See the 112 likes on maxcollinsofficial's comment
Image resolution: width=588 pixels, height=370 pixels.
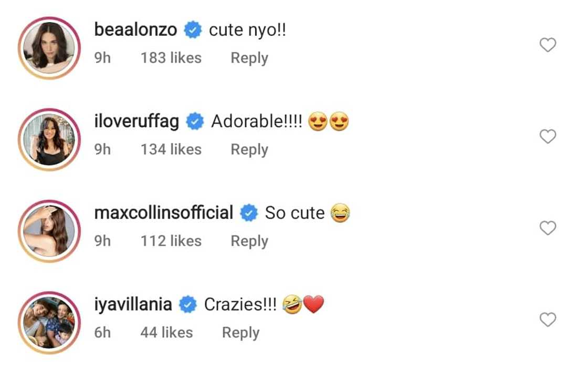point(171,241)
